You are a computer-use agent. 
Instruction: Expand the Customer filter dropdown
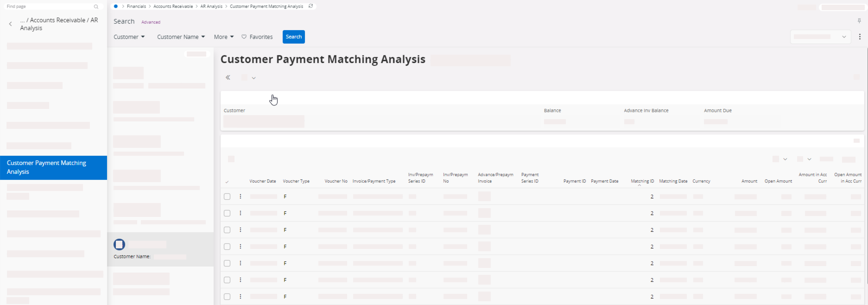129,37
